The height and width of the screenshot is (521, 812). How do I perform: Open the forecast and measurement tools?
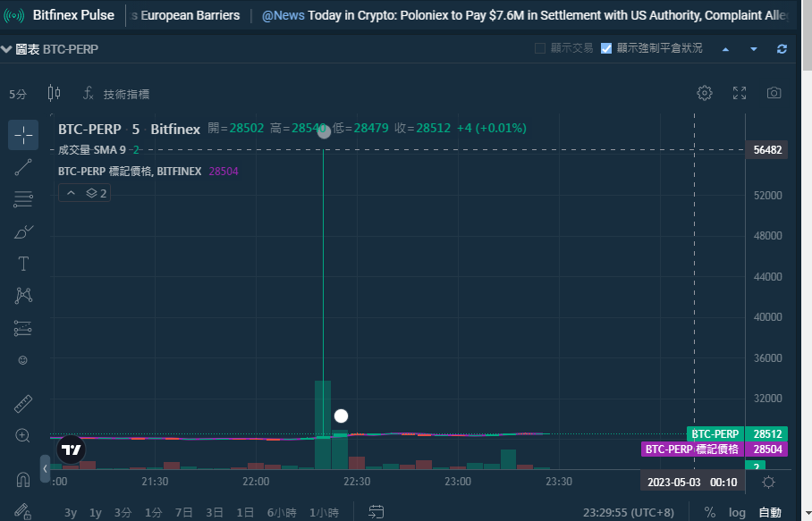(23, 328)
